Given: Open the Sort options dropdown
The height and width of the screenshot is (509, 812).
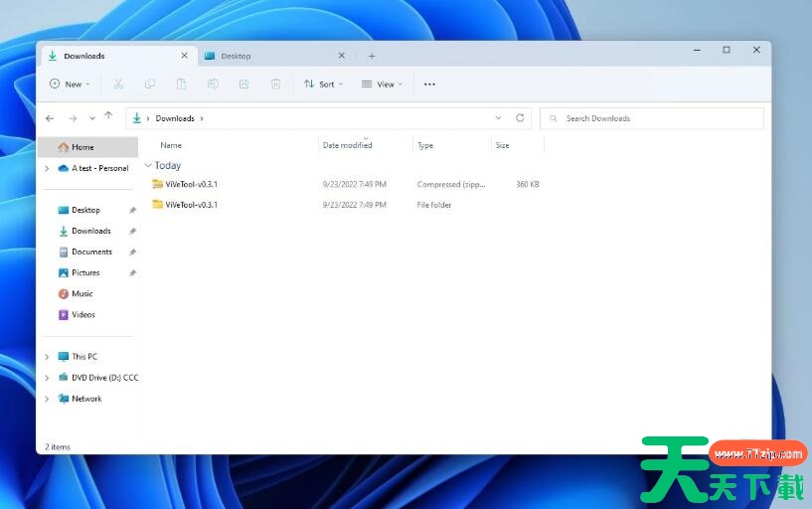Looking at the screenshot, I should tap(324, 84).
